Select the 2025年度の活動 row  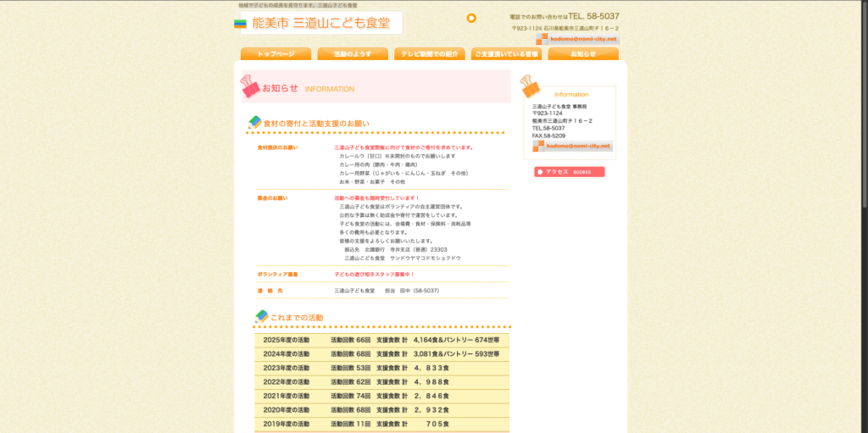point(381,340)
